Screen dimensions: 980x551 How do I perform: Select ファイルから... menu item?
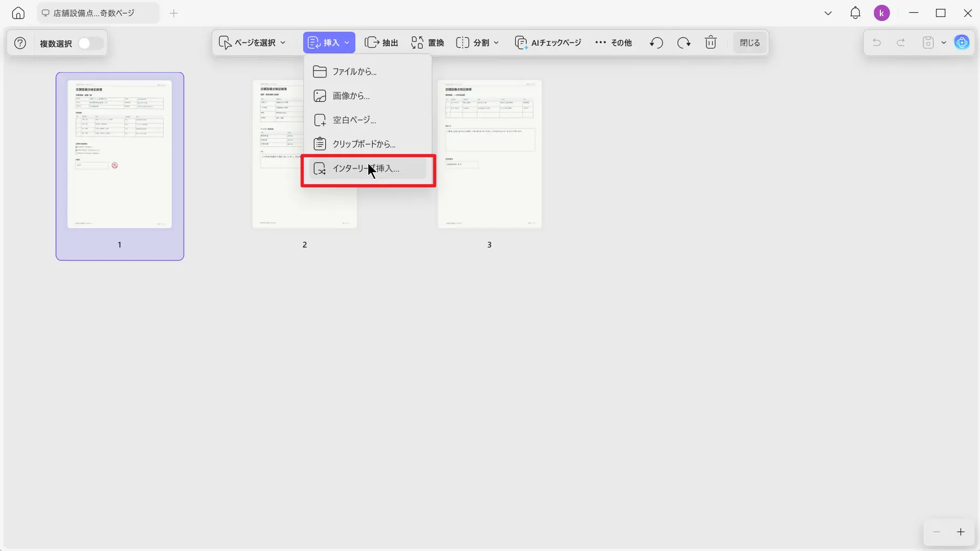[368, 72]
